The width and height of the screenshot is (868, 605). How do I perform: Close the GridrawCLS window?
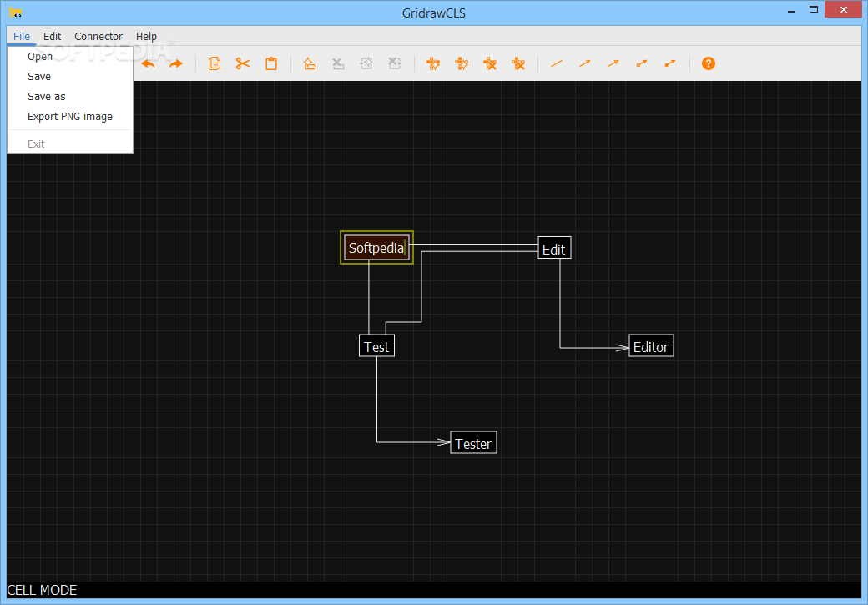(843, 9)
